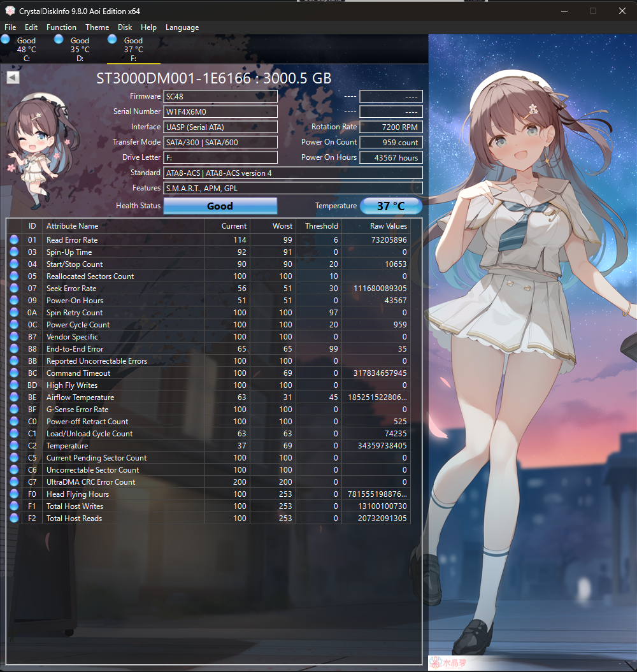Viewport: 637px width, 672px height.
Task: Click status orb for Total Host Writes
Action: (x=14, y=506)
